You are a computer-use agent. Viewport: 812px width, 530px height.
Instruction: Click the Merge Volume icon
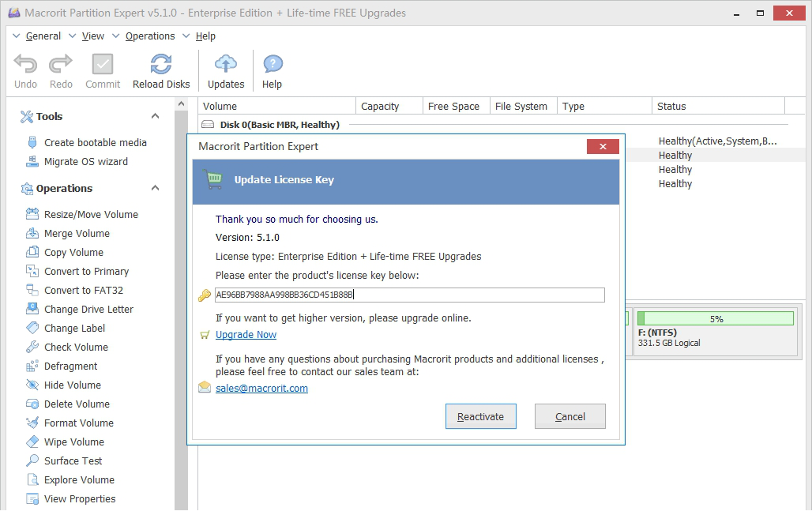pyautogui.click(x=32, y=233)
